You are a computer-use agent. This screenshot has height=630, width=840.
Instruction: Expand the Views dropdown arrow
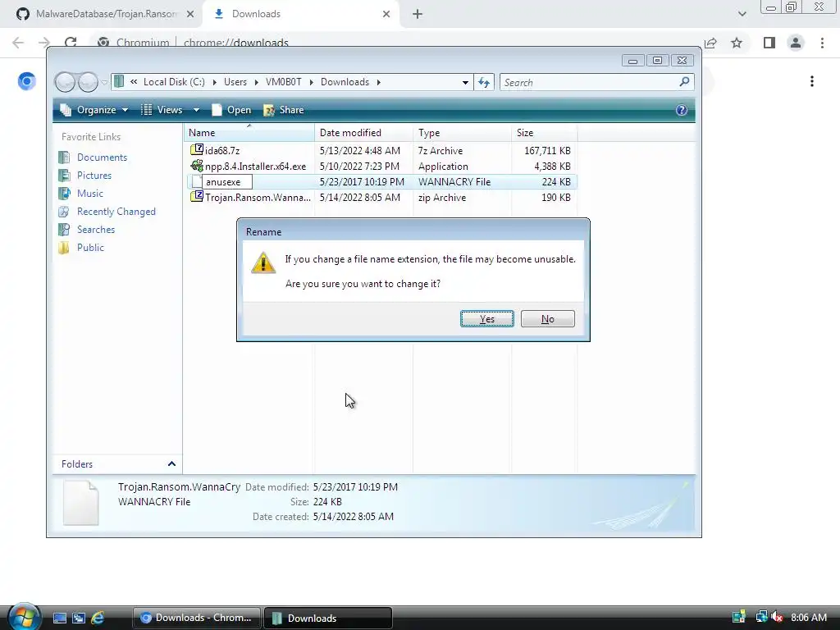(x=196, y=110)
